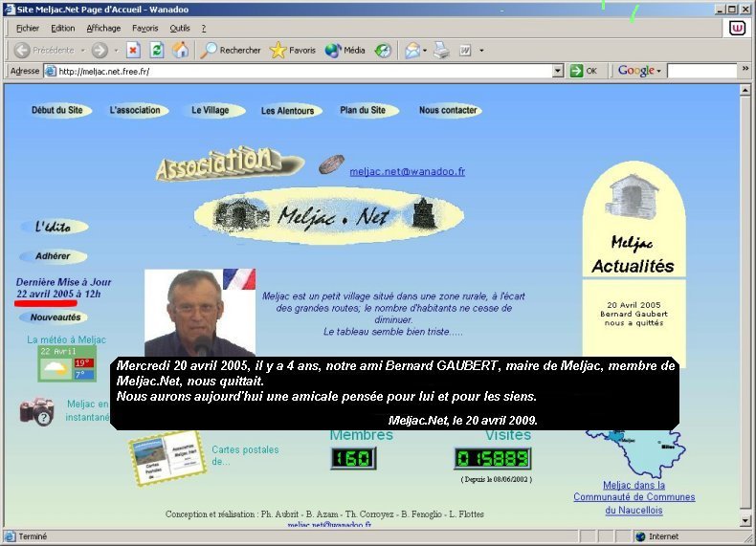Click the Google toolbar search field

coord(700,71)
